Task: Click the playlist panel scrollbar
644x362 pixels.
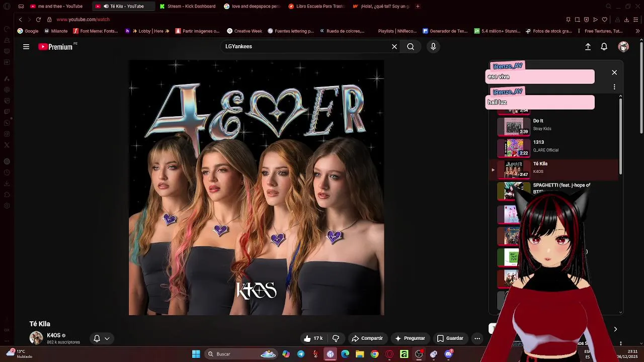Action: (621, 136)
